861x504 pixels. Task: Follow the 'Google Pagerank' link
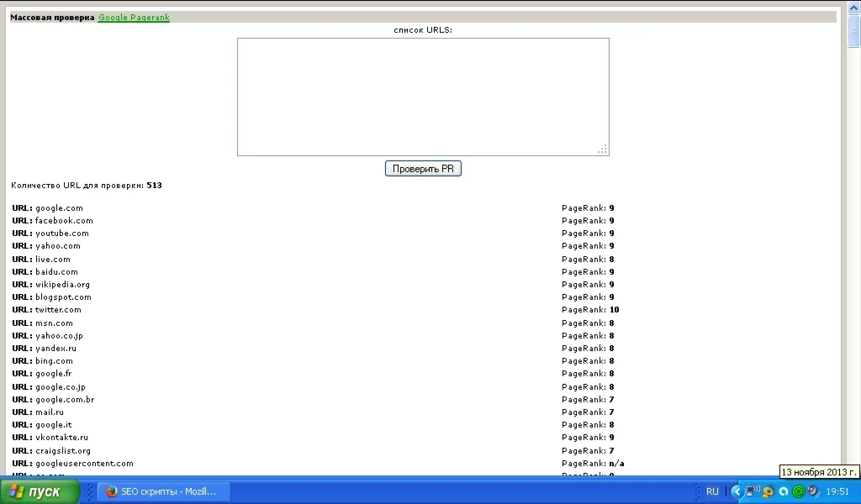click(134, 18)
